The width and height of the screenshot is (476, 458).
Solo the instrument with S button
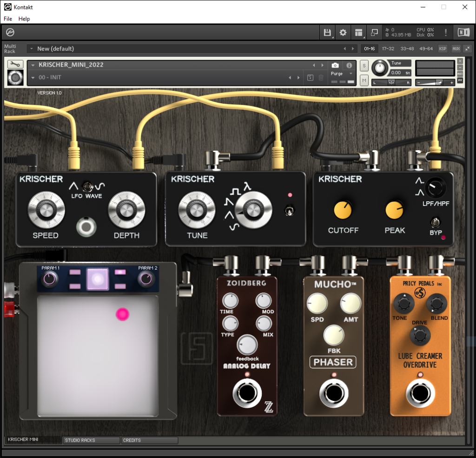click(364, 66)
